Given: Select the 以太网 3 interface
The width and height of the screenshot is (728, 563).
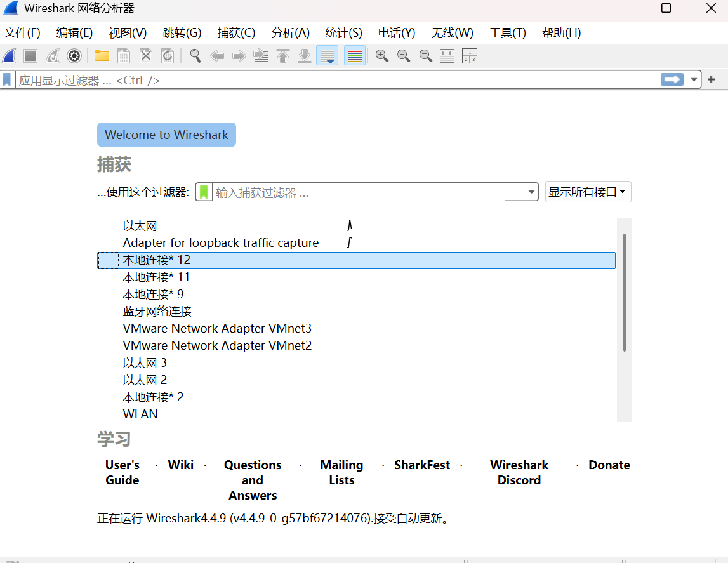Looking at the screenshot, I should tap(357, 363).
